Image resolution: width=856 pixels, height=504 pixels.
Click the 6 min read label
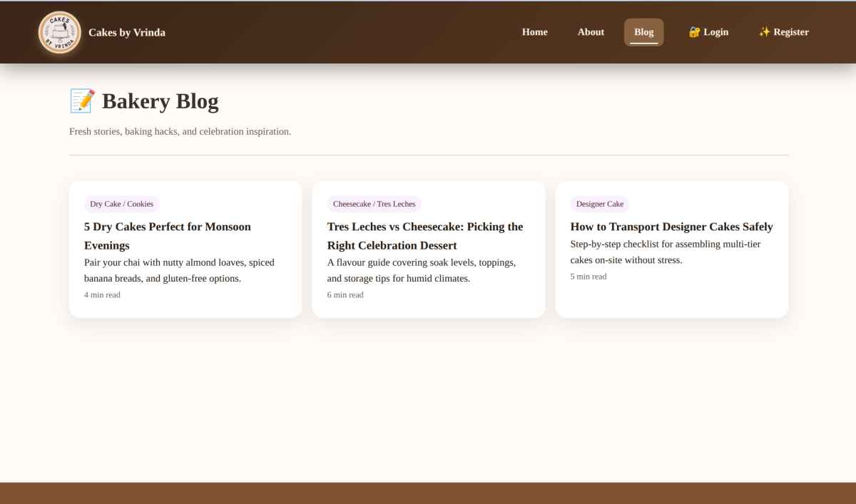[345, 294]
